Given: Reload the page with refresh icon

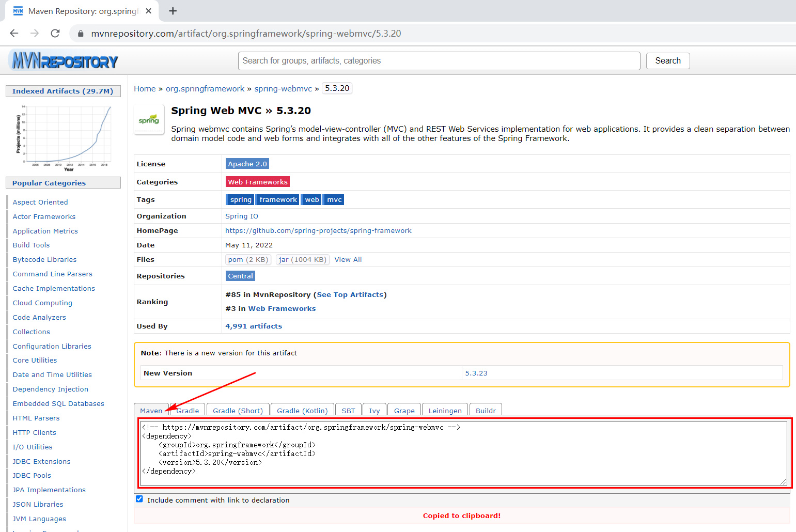Looking at the screenshot, I should tap(55, 33).
